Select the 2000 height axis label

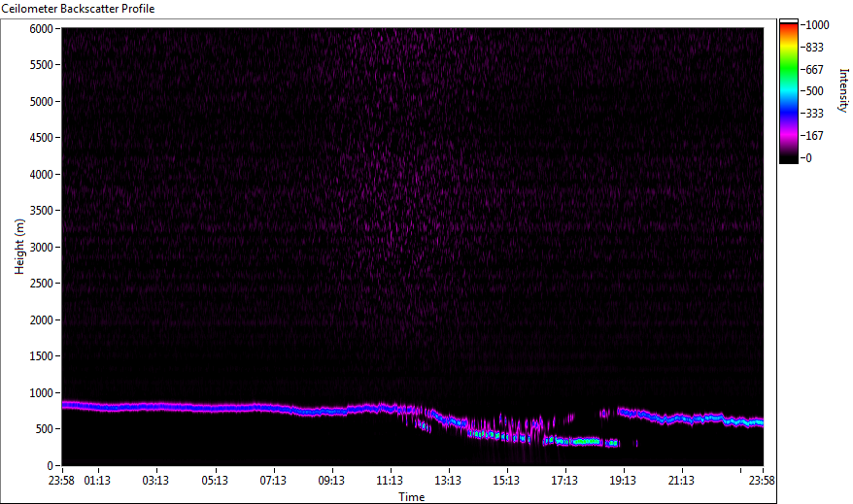[x=42, y=320]
